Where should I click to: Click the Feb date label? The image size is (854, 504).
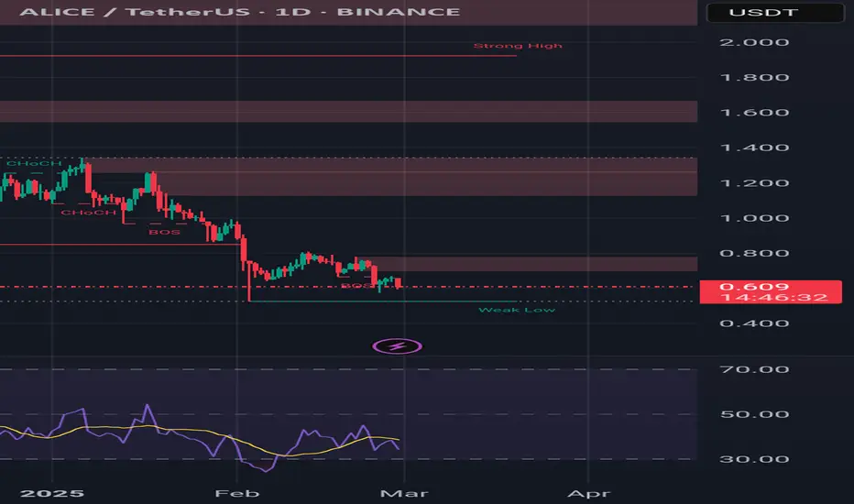[237, 494]
